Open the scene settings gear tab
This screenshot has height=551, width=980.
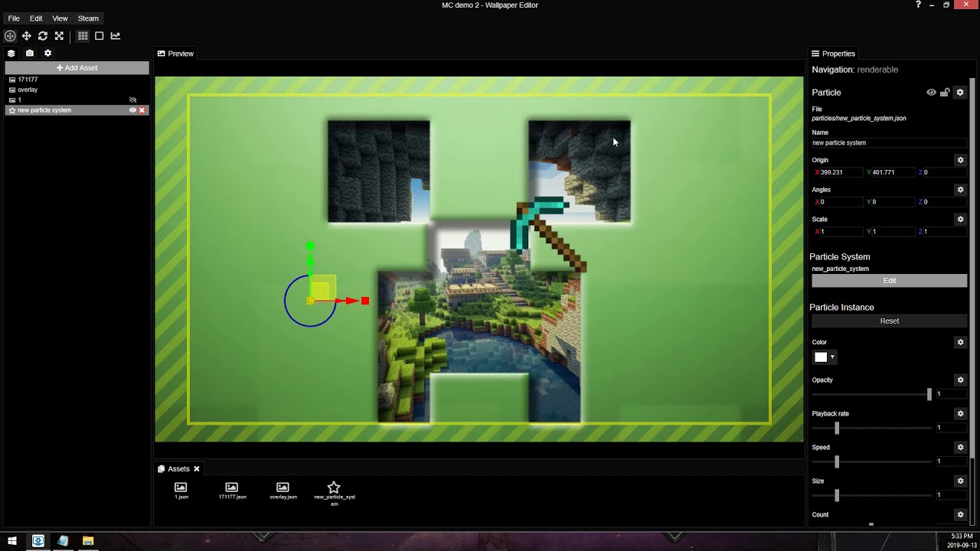pyautogui.click(x=47, y=54)
